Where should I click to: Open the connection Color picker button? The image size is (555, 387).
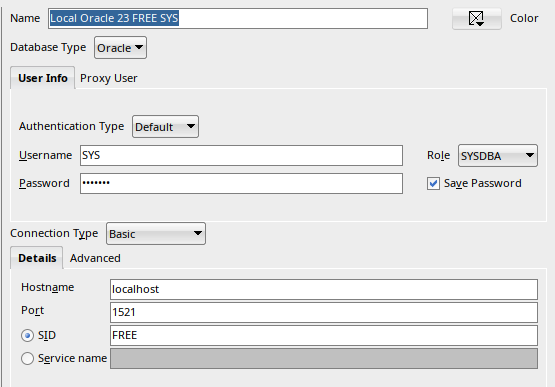coord(476,18)
